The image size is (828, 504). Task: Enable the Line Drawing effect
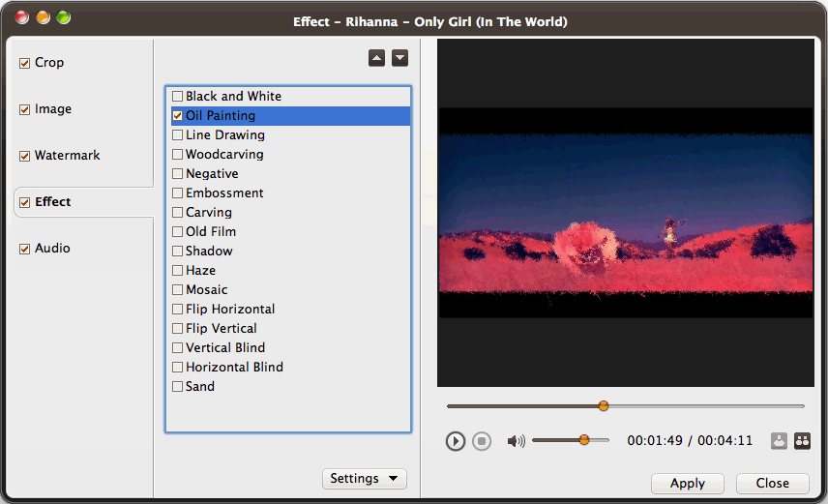[177, 134]
